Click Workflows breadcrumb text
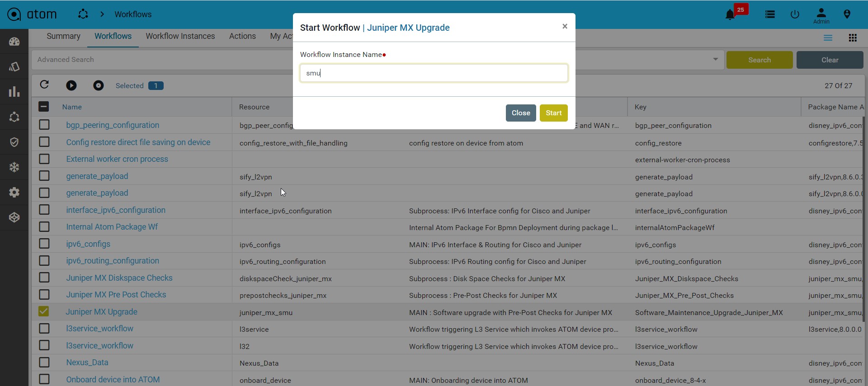868x386 pixels. [133, 14]
